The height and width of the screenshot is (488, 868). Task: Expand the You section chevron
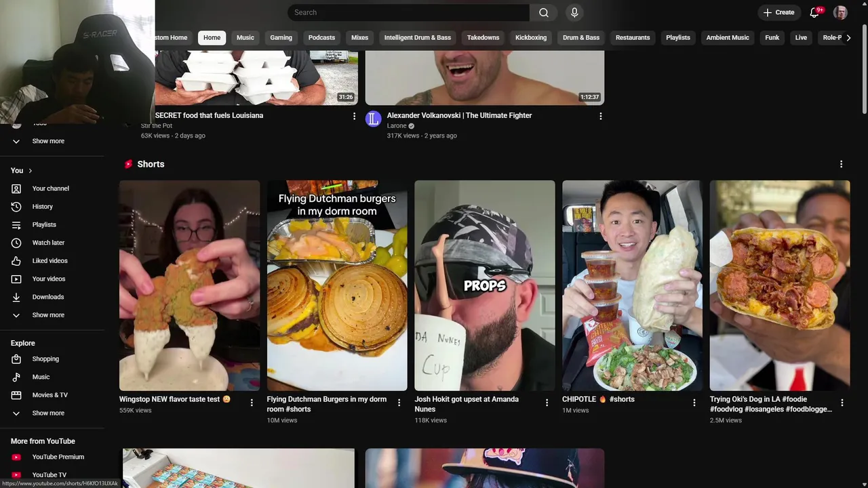click(30, 171)
